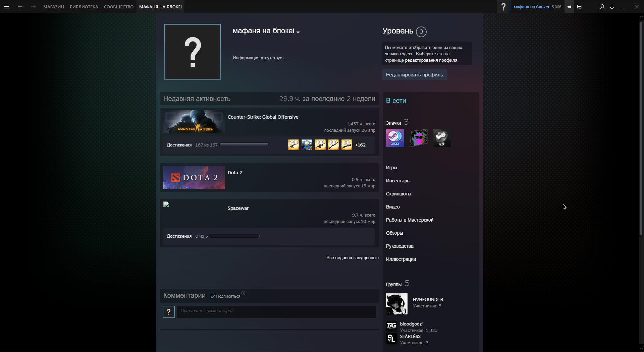Open the STARLESS group icon

tap(391, 339)
